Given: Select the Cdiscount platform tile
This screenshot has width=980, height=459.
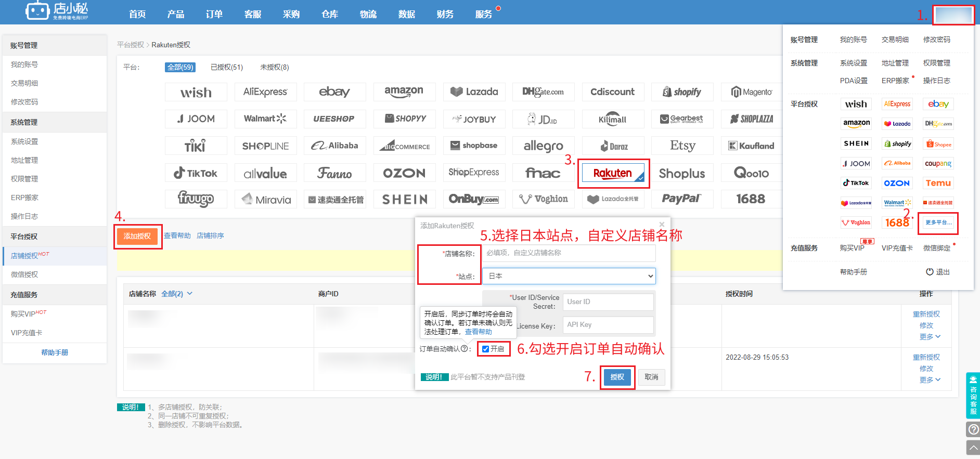Looking at the screenshot, I should coord(613,92).
